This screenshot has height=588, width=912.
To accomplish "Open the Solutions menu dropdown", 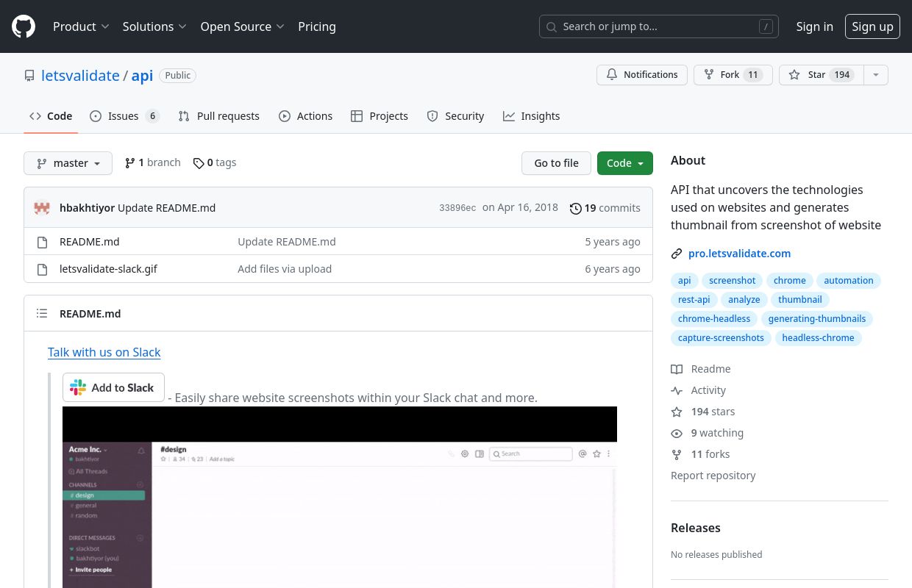I will [154, 26].
